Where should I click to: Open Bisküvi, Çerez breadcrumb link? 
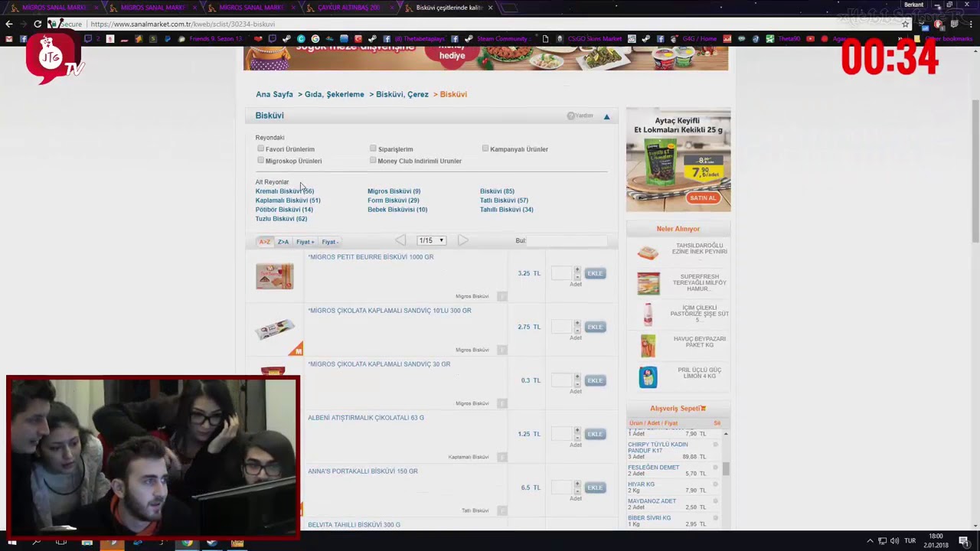402,94
